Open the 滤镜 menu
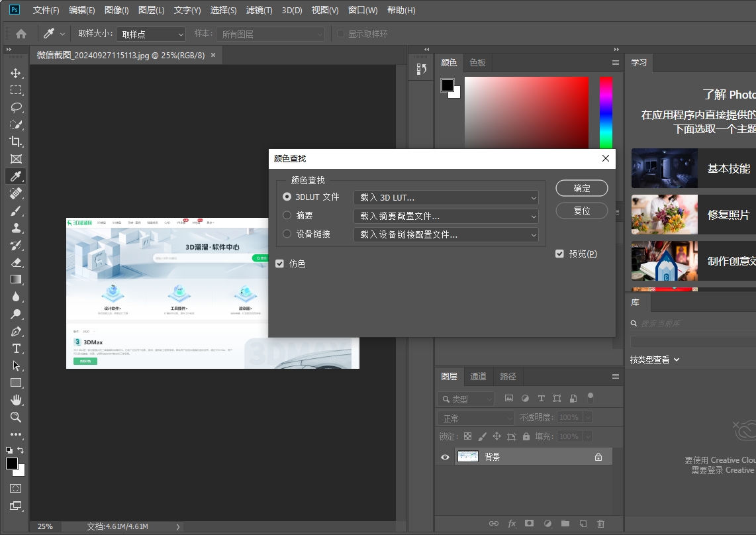Viewport: 756px width, 535px height. [x=259, y=11]
